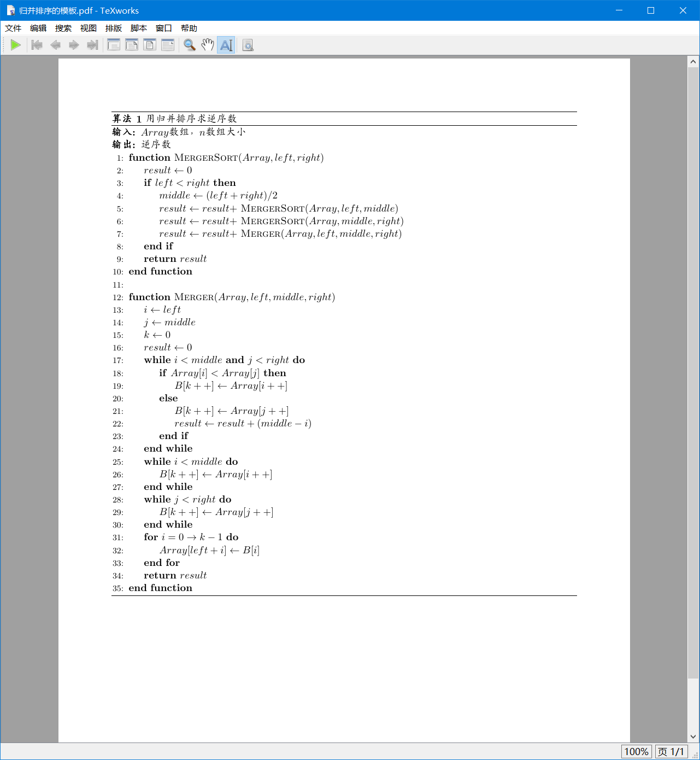700x760 pixels.
Task: Open the 帮助 menu
Action: pyautogui.click(x=189, y=28)
